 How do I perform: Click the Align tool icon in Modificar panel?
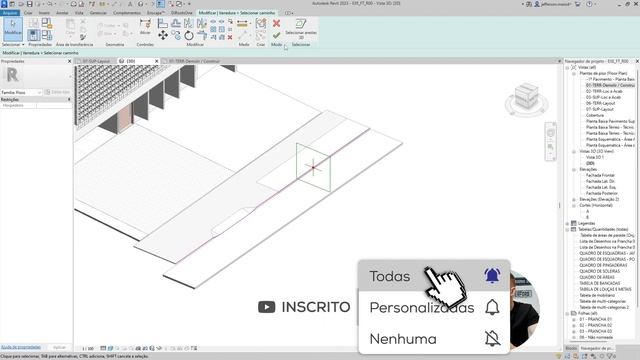coord(162,23)
